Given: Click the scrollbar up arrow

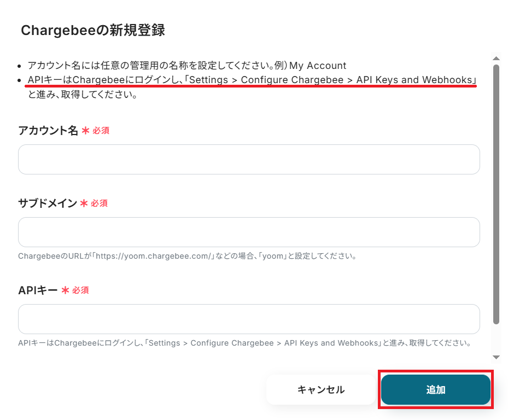Looking at the screenshot, I should pyautogui.click(x=496, y=59).
